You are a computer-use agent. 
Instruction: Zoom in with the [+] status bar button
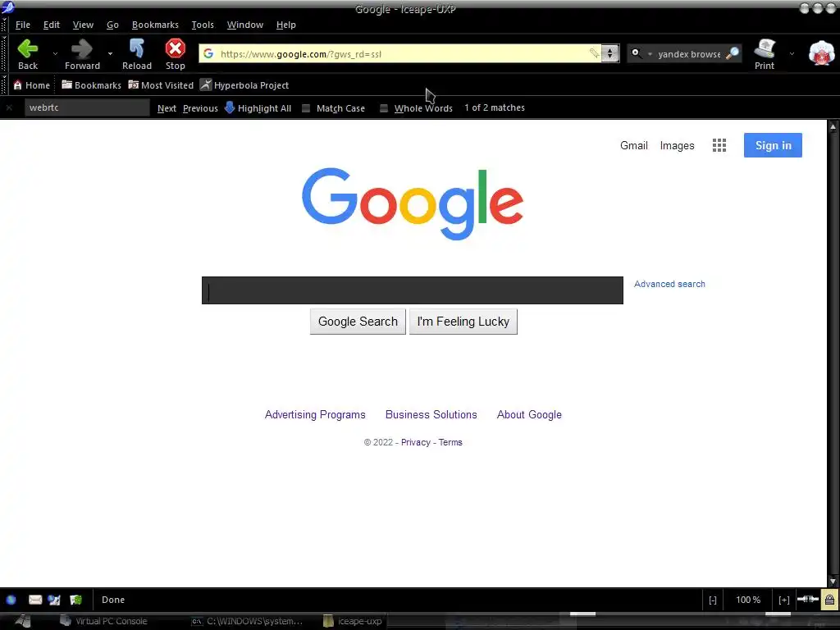(x=783, y=600)
